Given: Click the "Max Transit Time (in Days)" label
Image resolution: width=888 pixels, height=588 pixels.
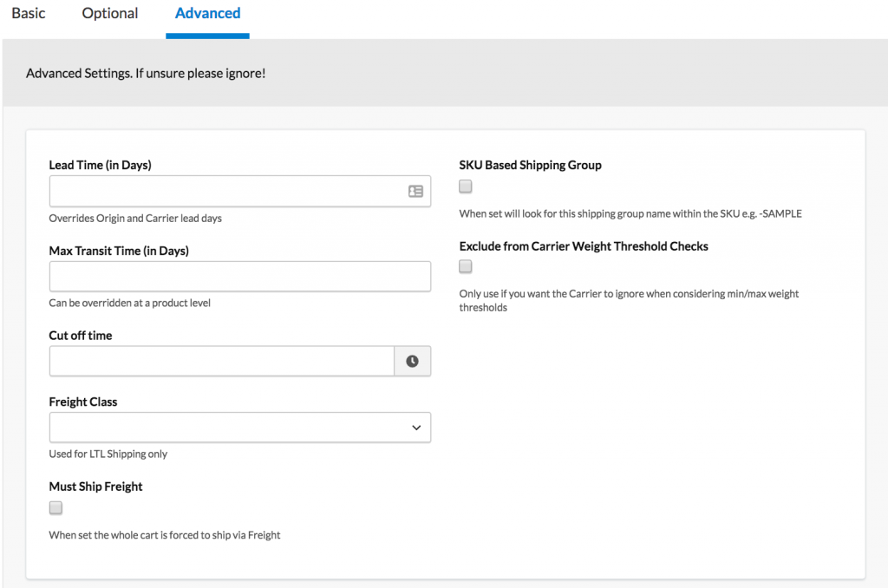Looking at the screenshot, I should pos(119,251).
